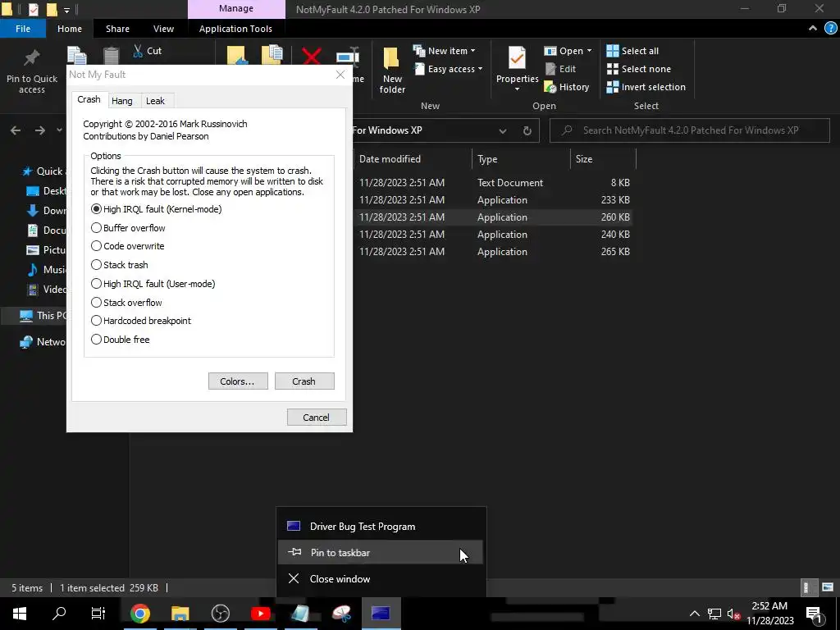Open Google Chrome from taskbar
Image resolution: width=840 pixels, height=630 pixels.
click(139, 614)
